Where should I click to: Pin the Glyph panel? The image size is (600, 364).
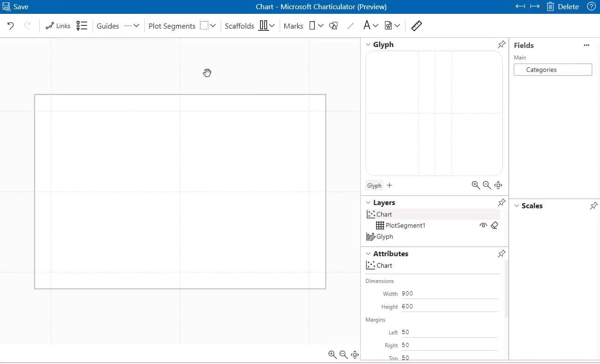click(x=501, y=45)
